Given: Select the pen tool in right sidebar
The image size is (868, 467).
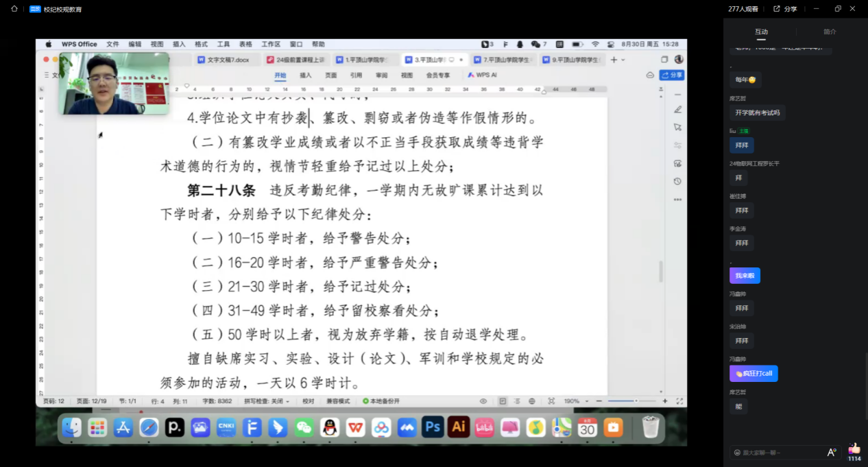Looking at the screenshot, I should (x=677, y=110).
